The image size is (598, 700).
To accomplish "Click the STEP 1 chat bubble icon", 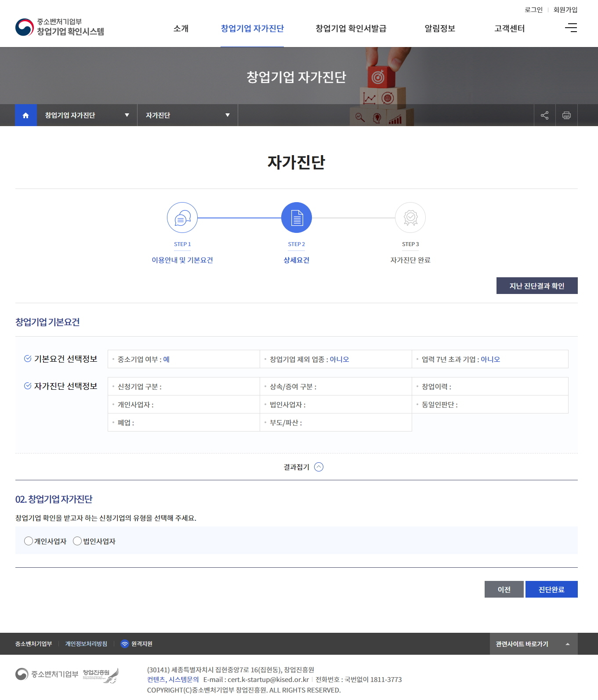I will click(x=182, y=218).
